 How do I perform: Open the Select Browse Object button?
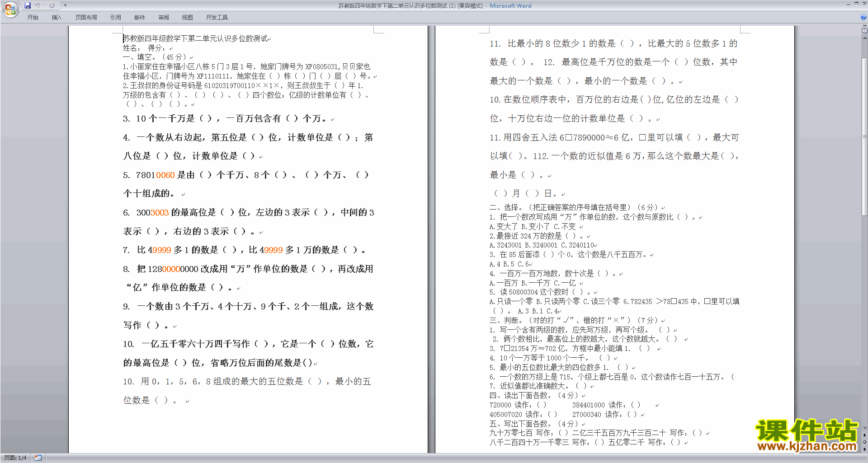click(865, 442)
